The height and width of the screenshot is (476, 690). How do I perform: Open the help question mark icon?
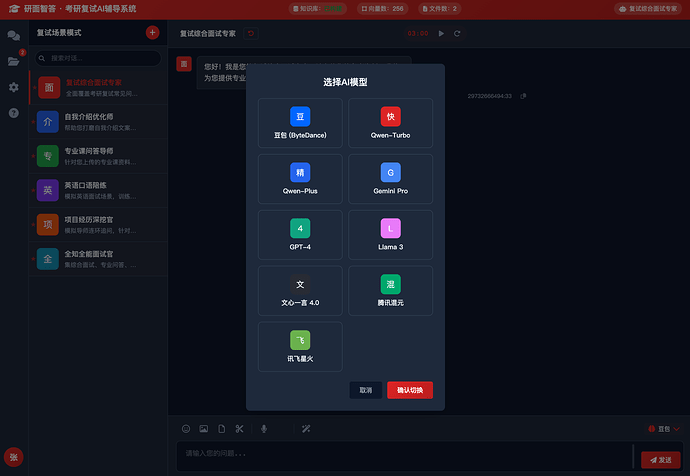click(14, 113)
